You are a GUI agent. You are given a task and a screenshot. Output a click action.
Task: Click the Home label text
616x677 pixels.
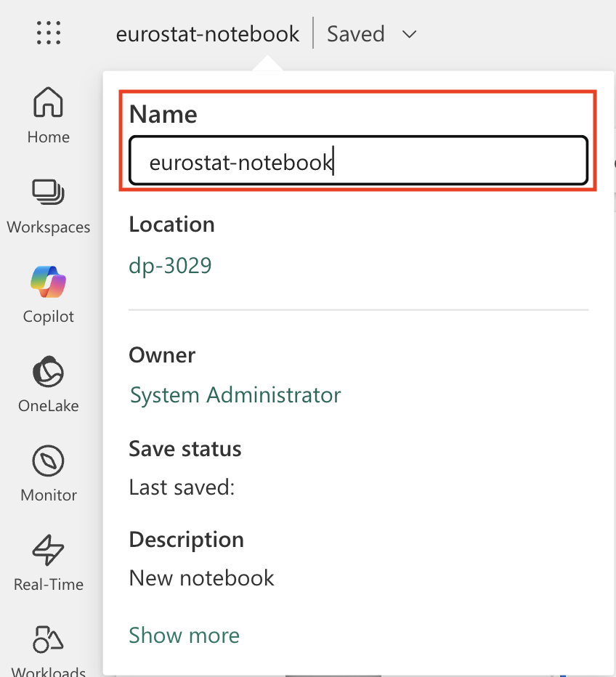pos(49,137)
